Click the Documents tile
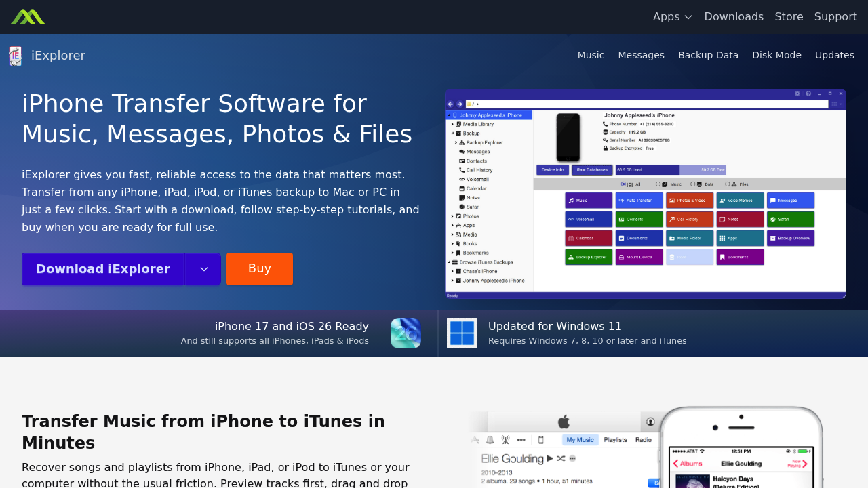868x488 pixels. coord(639,239)
